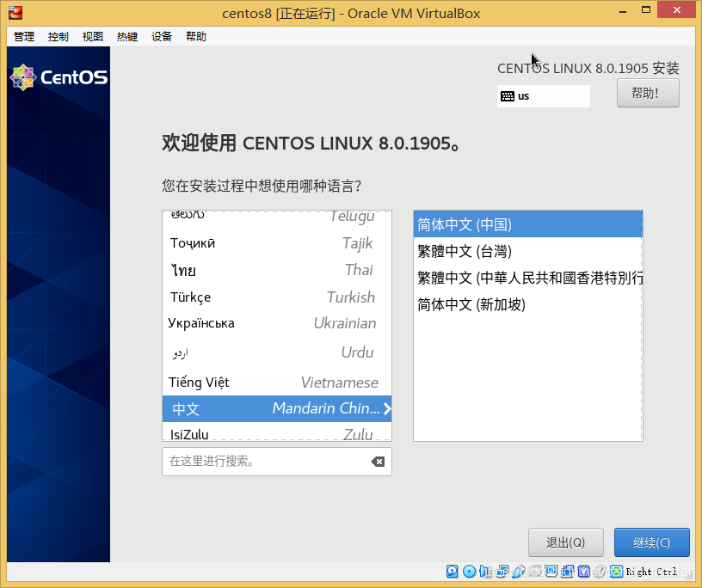Select the 中文 Mandarin Chinese row

(277, 408)
